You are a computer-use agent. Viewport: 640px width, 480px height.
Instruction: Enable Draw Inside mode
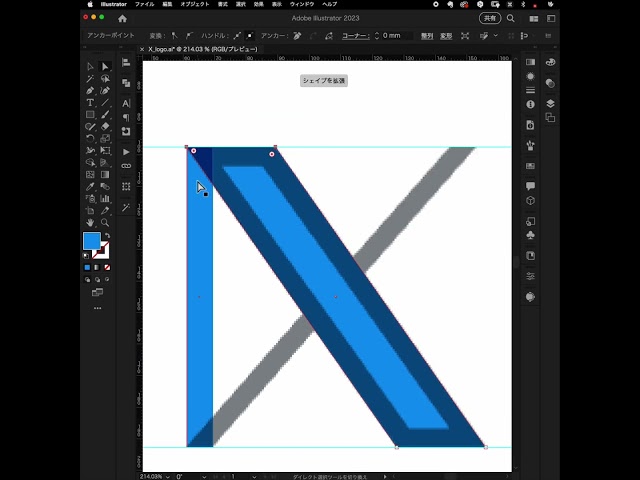point(107,280)
